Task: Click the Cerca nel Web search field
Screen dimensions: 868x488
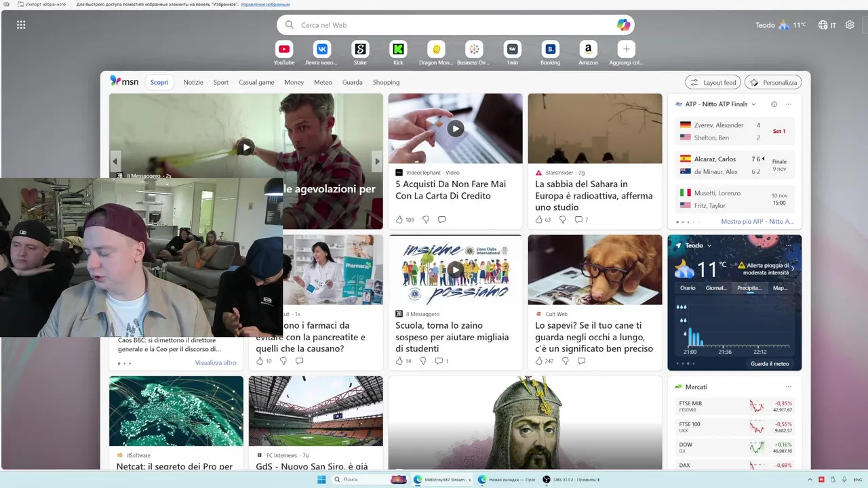Action: (454, 25)
